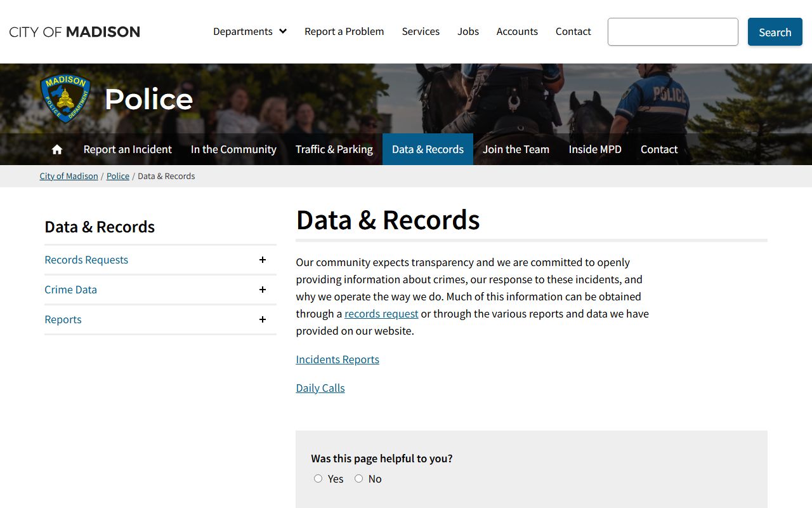The height and width of the screenshot is (508, 812).
Task: Follow the Police breadcrumb link
Action: tap(118, 176)
